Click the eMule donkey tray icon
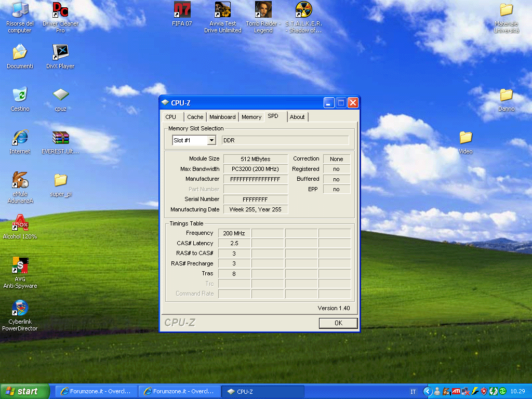 pyautogui.click(x=446, y=391)
